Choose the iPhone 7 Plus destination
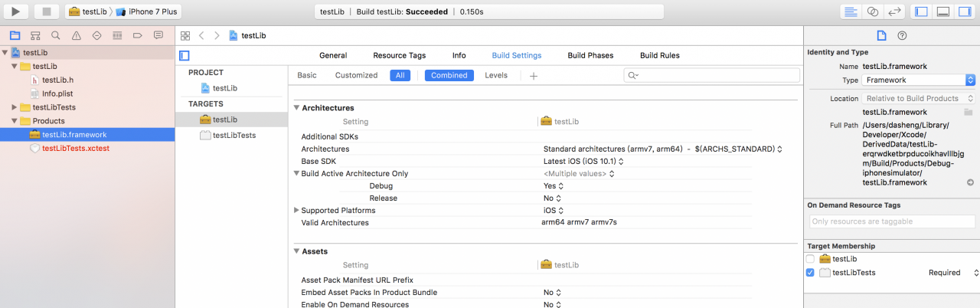Image resolution: width=980 pixels, height=308 pixels. point(145,12)
